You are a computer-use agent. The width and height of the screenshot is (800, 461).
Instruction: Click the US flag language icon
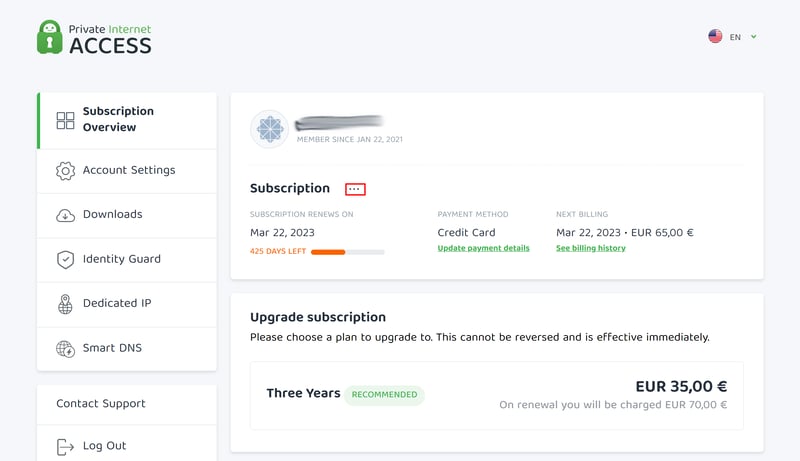tap(715, 36)
